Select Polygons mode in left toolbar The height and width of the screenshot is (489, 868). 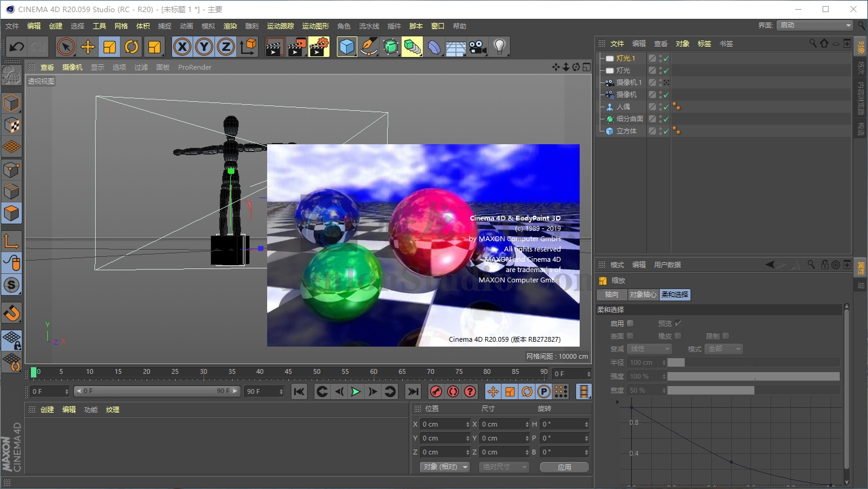12,213
